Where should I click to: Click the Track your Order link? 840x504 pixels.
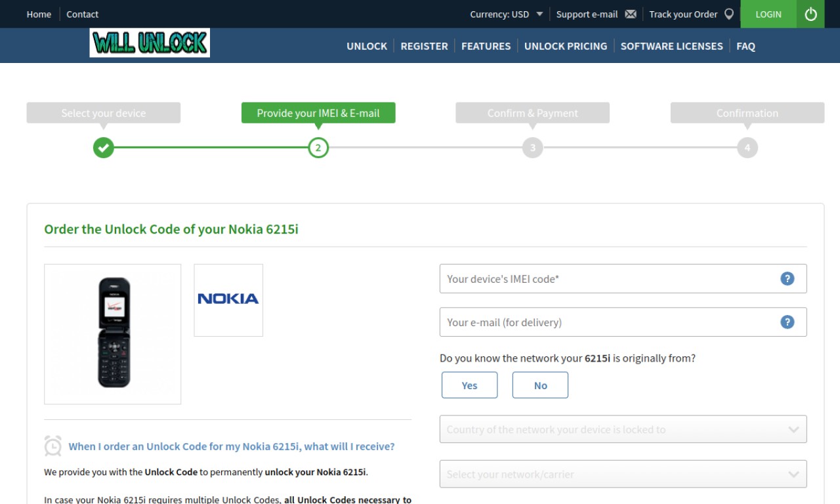pyautogui.click(x=683, y=14)
